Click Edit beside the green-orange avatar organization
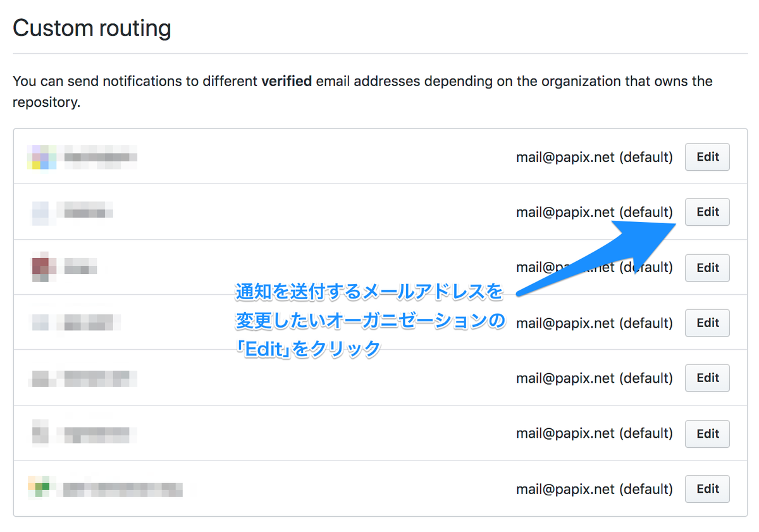Screen dimensions: 759x532 point(707,488)
